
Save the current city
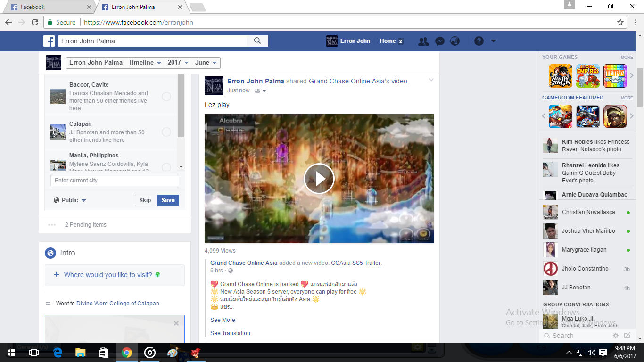[168, 200]
